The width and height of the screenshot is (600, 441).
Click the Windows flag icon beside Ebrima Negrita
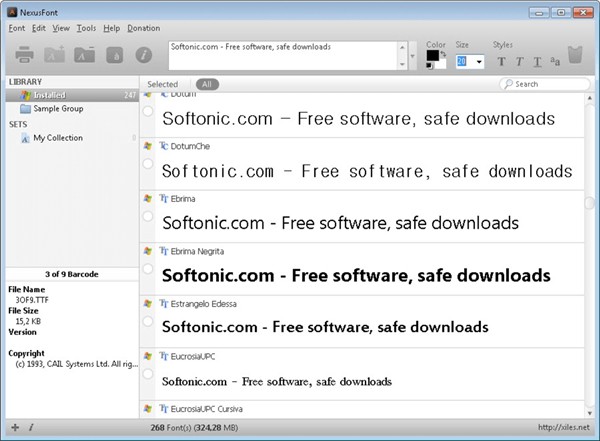click(x=148, y=251)
